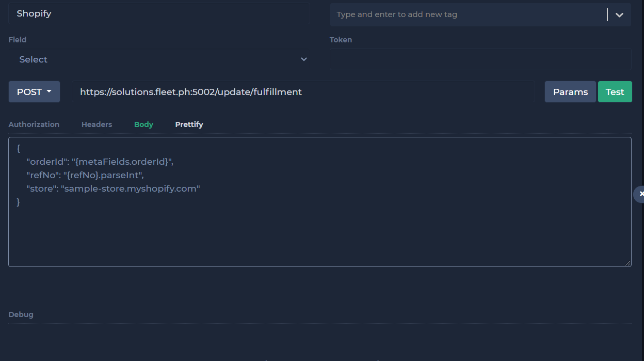Click the Token label
The width and height of the screenshot is (644, 361).
coord(341,40)
